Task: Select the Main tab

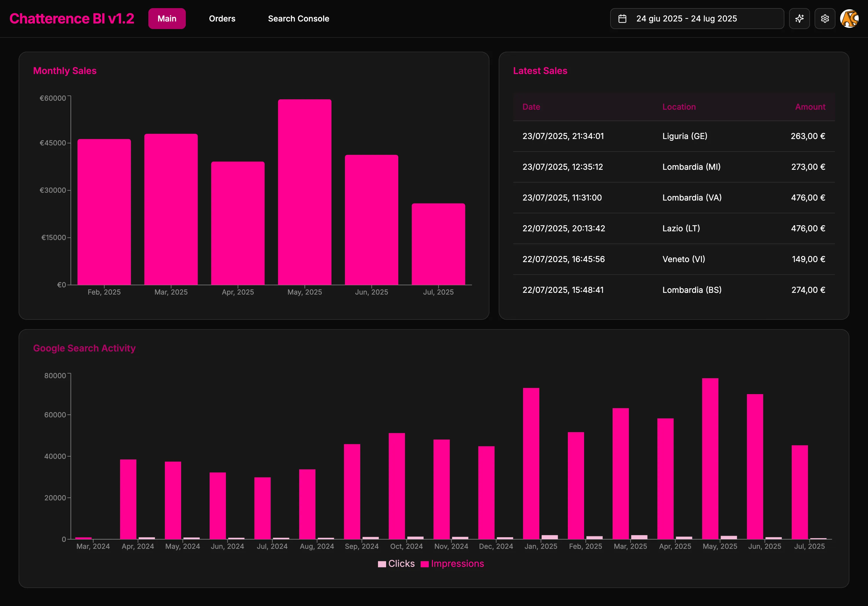Action: 167,18
